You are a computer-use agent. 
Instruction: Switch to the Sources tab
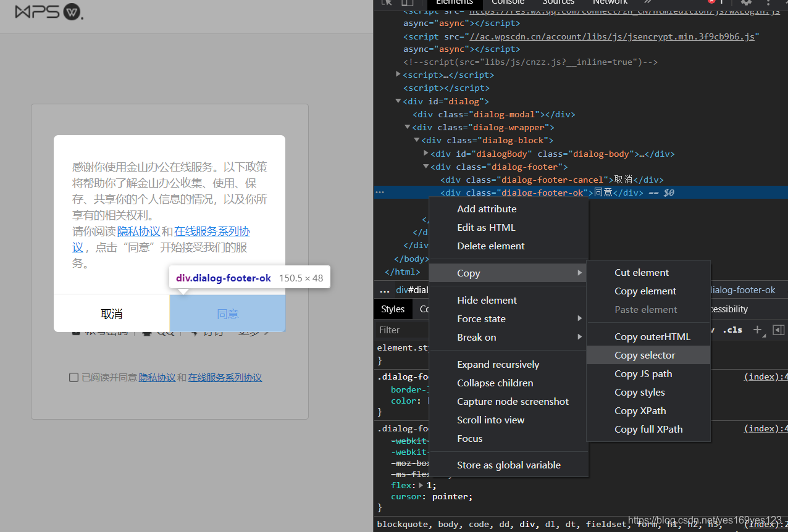(x=558, y=2)
